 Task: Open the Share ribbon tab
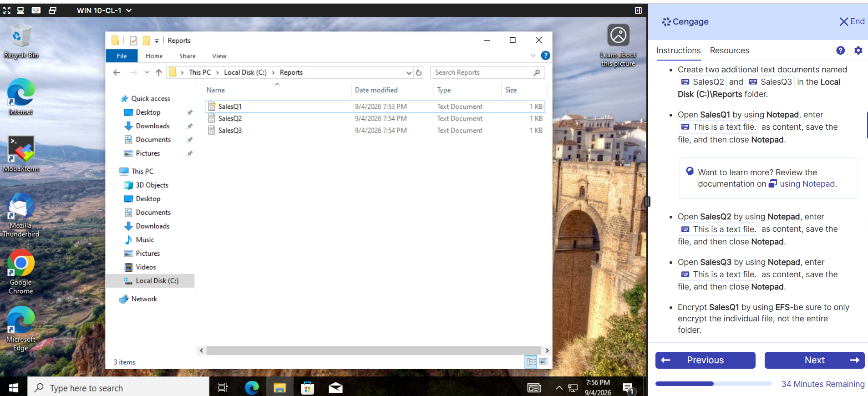click(x=188, y=56)
